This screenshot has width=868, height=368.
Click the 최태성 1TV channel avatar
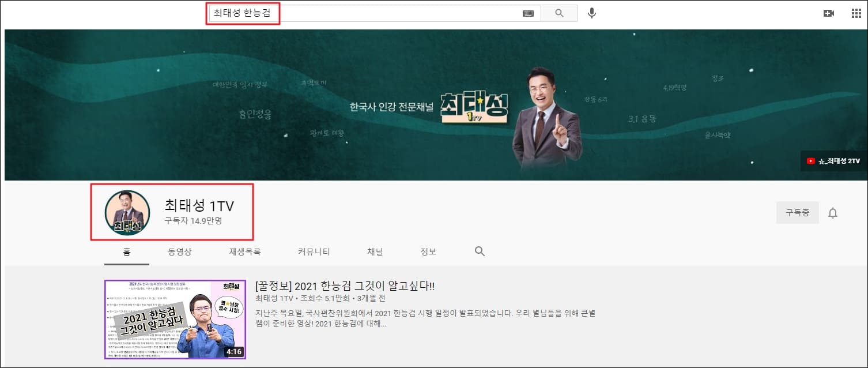pyautogui.click(x=127, y=213)
